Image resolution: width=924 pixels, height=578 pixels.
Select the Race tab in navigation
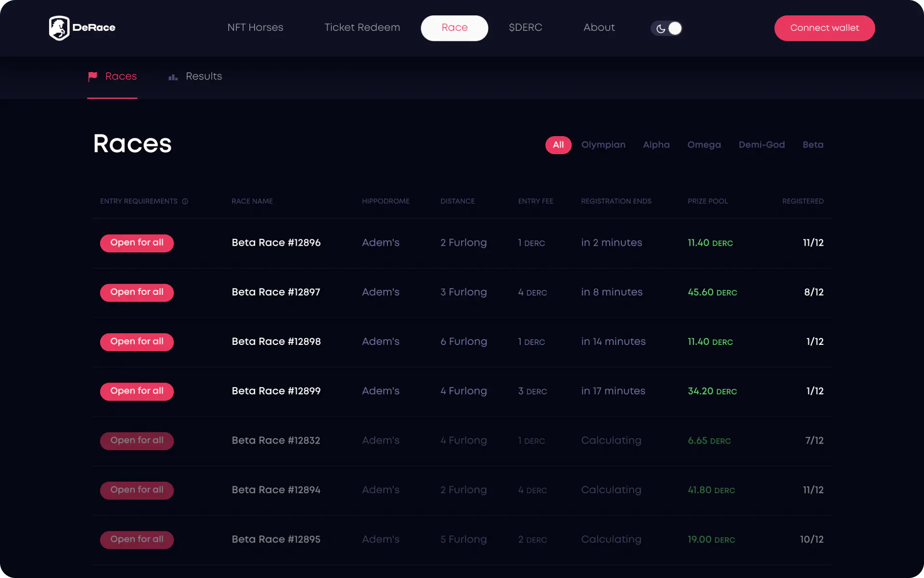[454, 28]
